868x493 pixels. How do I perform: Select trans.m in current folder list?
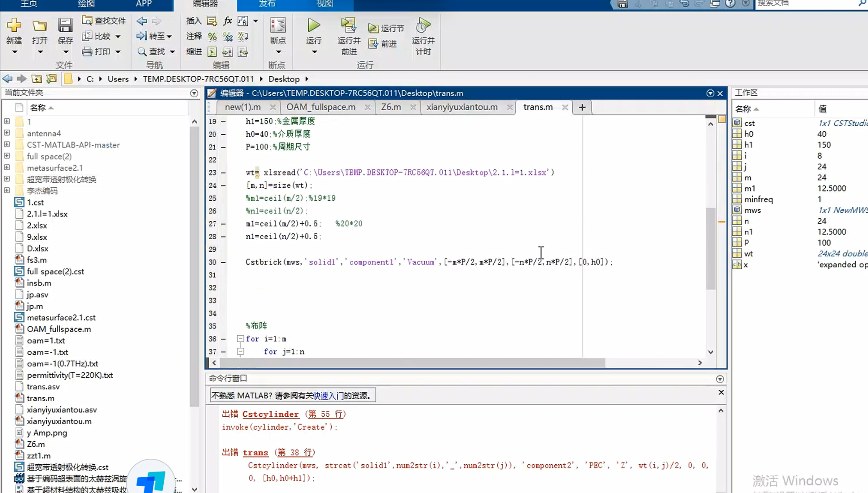[x=41, y=398]
